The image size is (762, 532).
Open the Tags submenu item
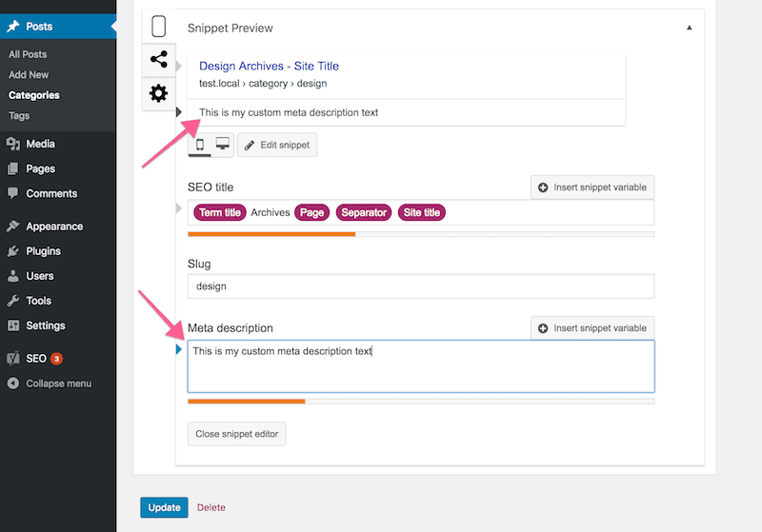(x=19, y=115)
